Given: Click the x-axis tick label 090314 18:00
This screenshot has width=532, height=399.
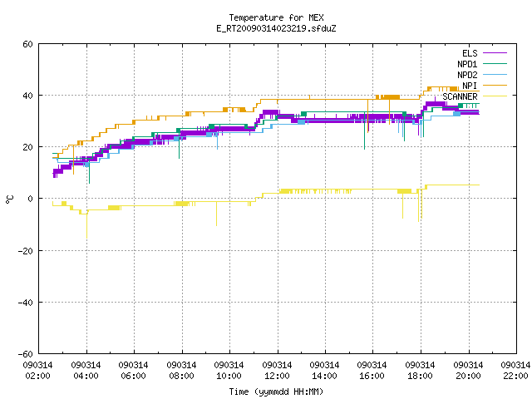Looking at the screenshot, I should (x=421, y=371).
